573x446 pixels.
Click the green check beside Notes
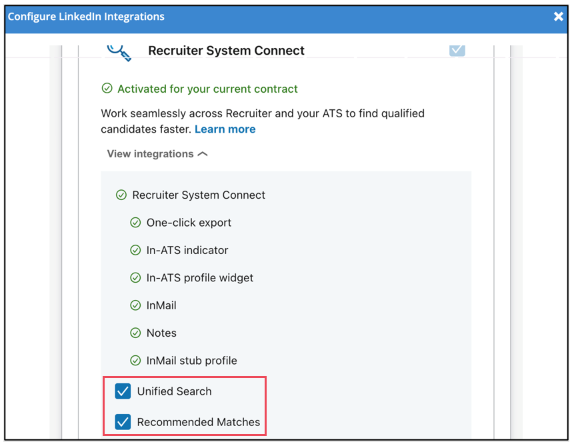[135, 333]
